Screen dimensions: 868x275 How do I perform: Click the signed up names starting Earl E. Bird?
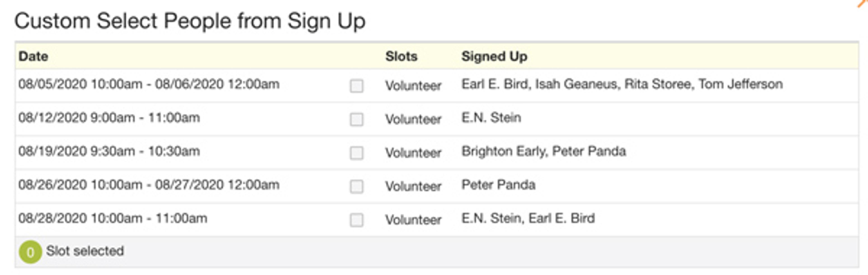click(x=622, y=84)
